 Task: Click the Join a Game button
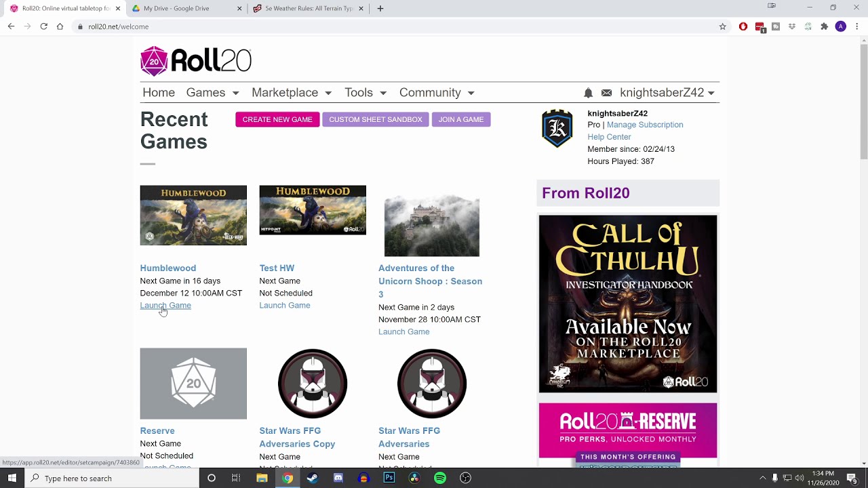[461, 119]
